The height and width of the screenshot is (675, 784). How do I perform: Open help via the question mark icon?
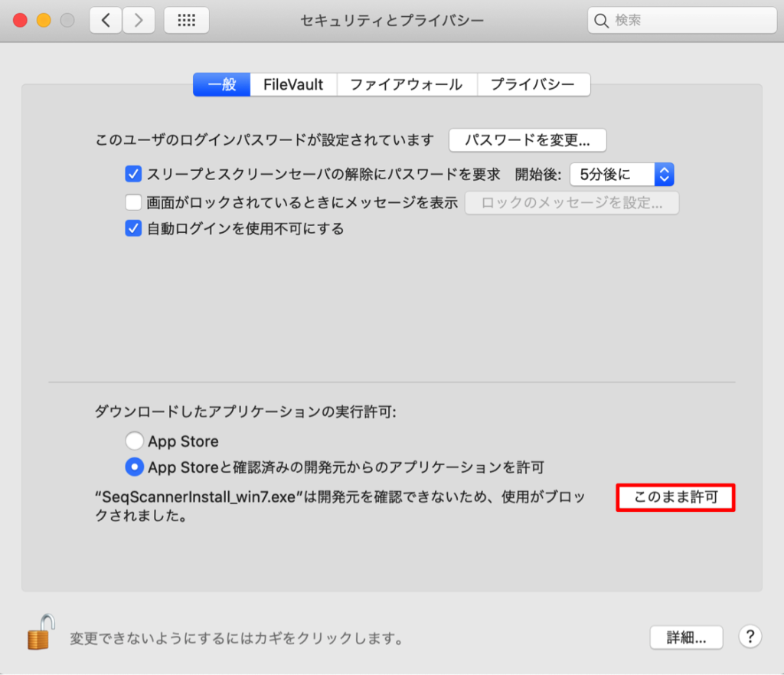pyautogui.click(x=750, y=637)
